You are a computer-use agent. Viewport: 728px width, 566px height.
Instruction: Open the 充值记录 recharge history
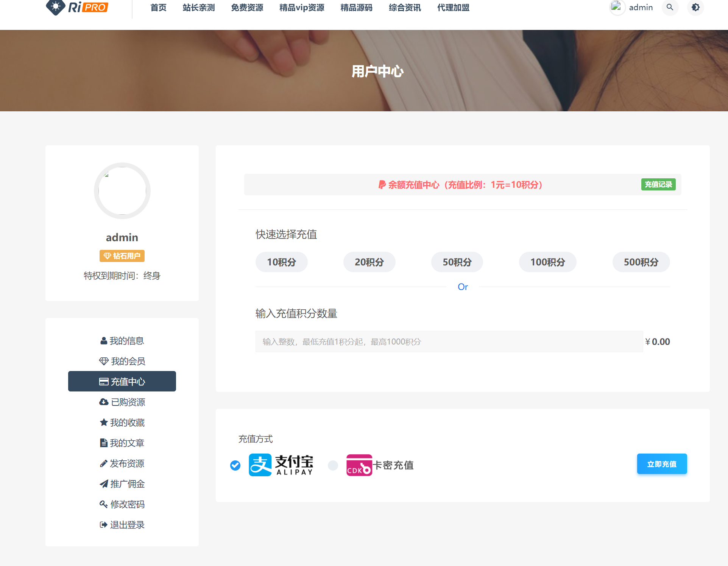click(x=658, y=184)
